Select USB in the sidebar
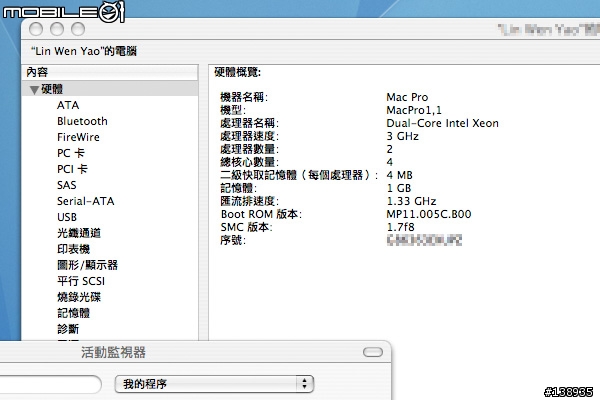 [x=67, y=217]
